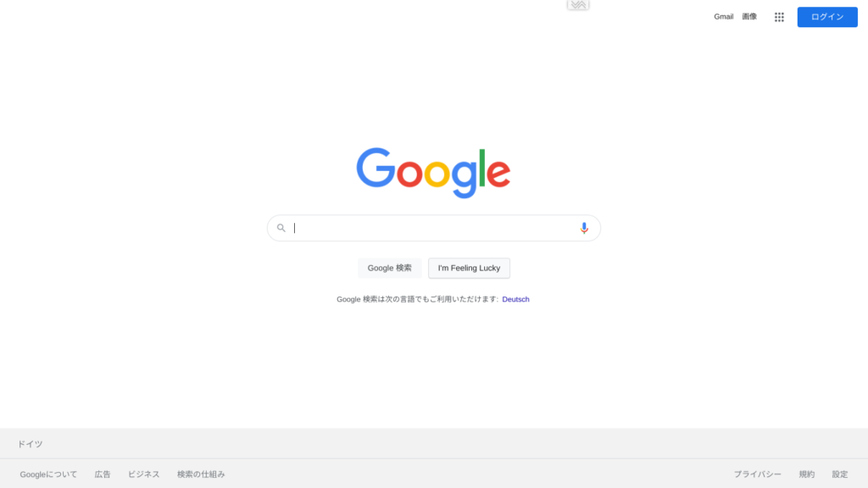Click the voice search microphone icon
The image size is (868, 488).
click(x=584, y=228)
